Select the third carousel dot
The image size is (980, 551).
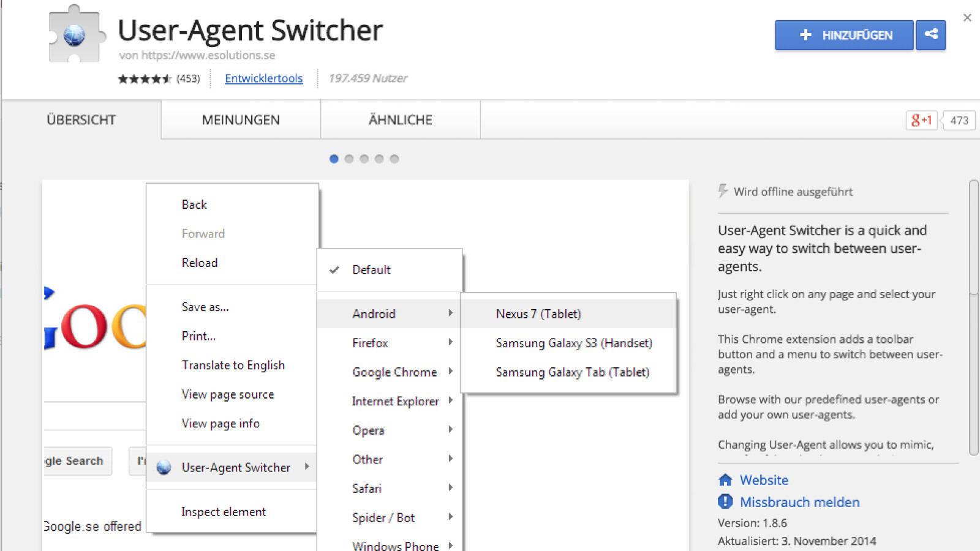[364, 159]
